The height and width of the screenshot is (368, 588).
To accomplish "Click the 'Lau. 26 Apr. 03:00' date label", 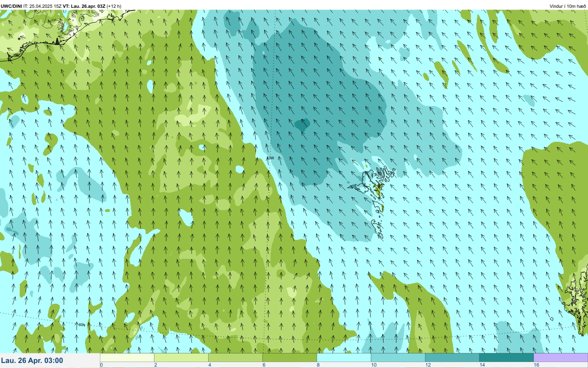I will point(32,361).
